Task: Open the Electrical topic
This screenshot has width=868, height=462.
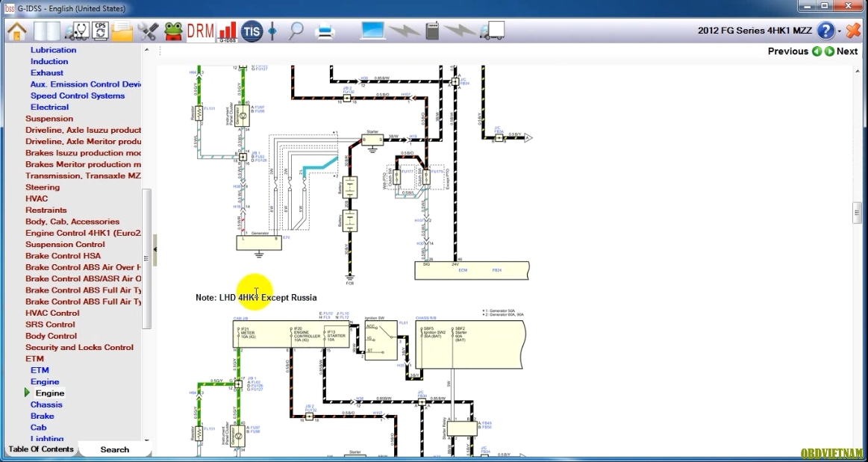Action: pyautogui.click(x=49, y=107)
